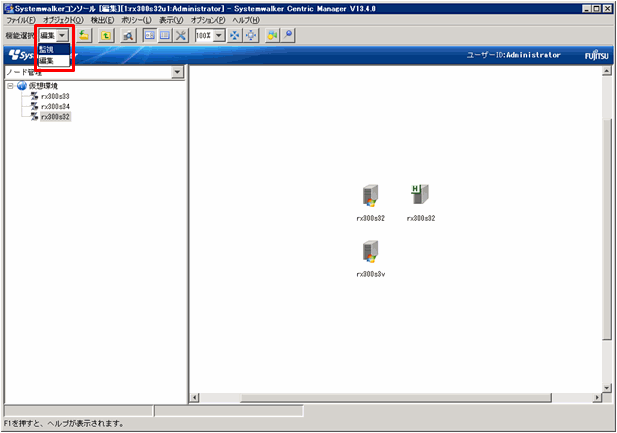Collapse the 仮想環境 tree node
The height and width of the screenshot is (433, 617).
(10, 86)
